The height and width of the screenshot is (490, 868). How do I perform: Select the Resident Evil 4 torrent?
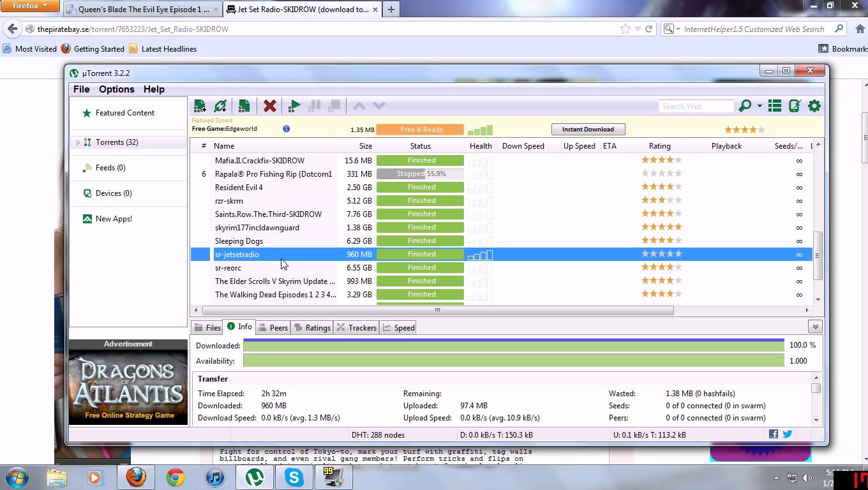239,188
